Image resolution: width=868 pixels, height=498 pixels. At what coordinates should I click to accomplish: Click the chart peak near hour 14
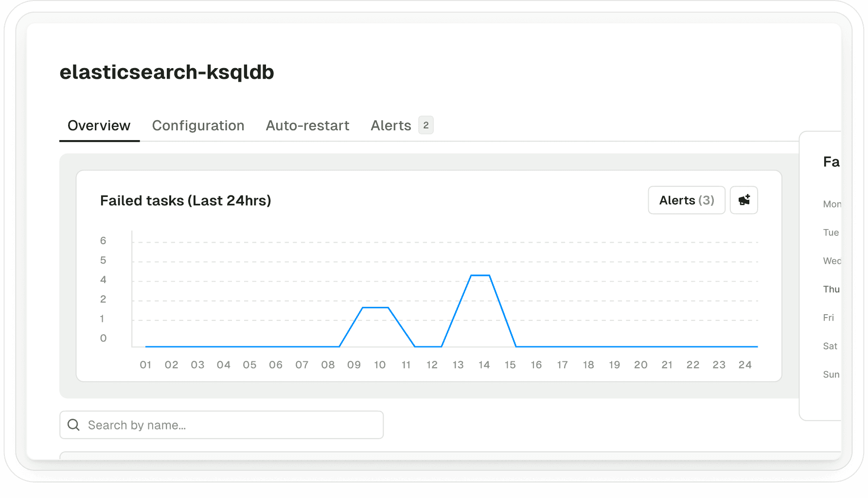(x=480, y=276)
